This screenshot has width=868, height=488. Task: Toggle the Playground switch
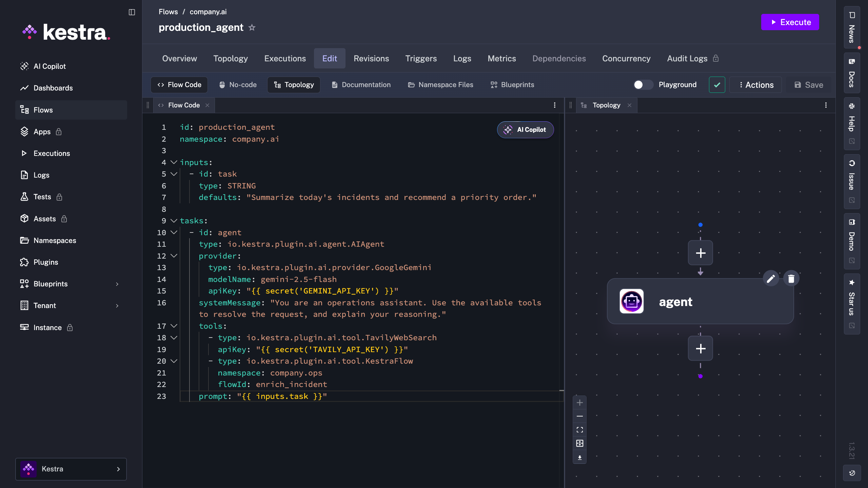[643, 85]
